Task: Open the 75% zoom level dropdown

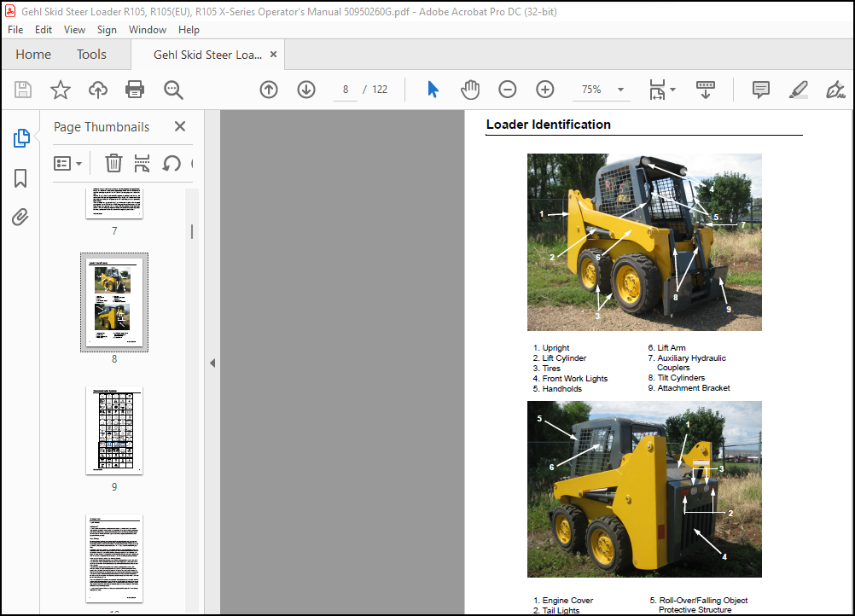Action: (620, 90)
